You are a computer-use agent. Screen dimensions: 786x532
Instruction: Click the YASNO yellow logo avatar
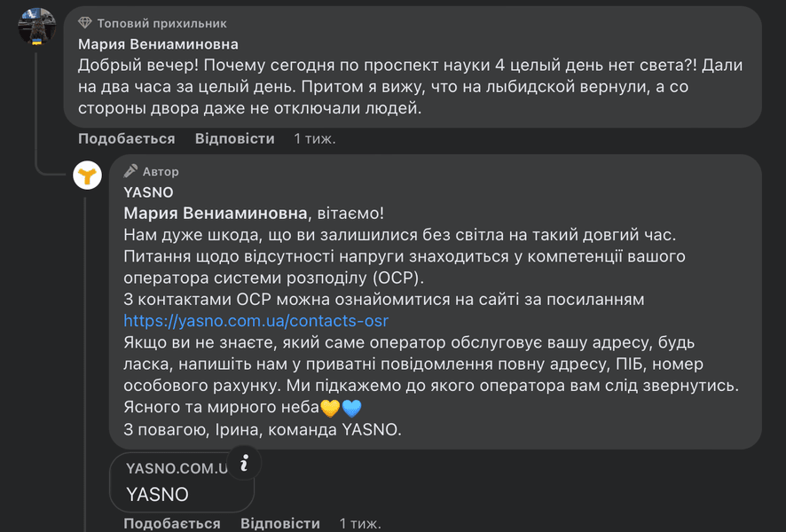pyautogui.click(x=87, y=175)
